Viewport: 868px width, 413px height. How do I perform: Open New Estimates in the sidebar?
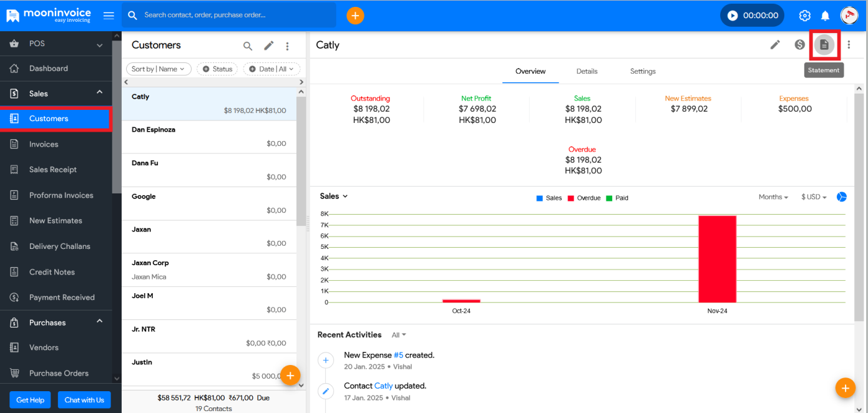[x=56, y=221]
